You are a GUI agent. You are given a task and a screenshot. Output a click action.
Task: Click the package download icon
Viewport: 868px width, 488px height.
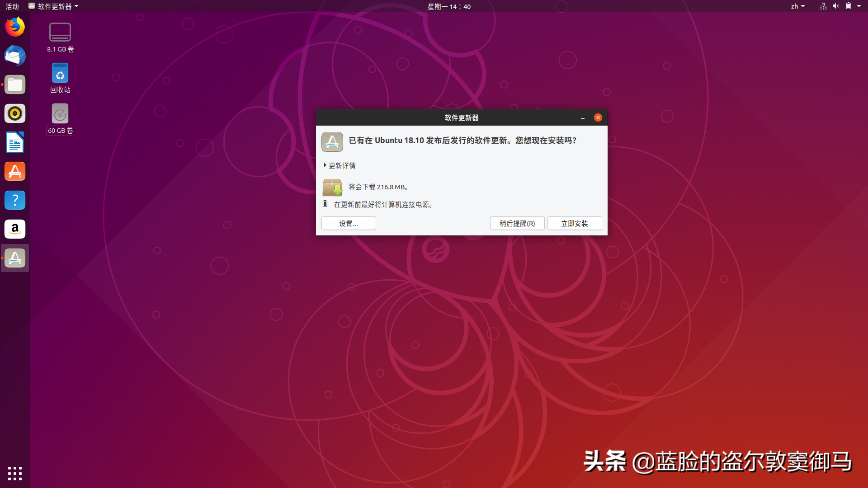coord(333,187)
